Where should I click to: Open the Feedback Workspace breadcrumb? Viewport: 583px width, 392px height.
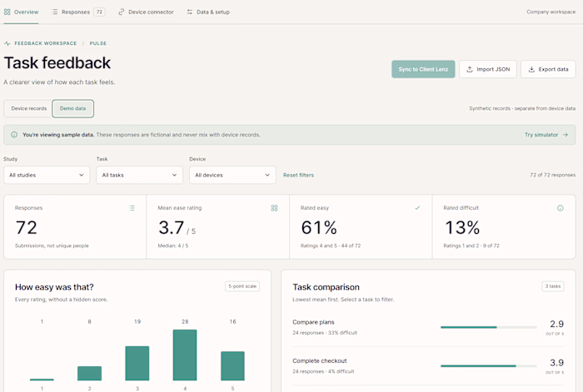pyautogui.click(x=45, y=43)
